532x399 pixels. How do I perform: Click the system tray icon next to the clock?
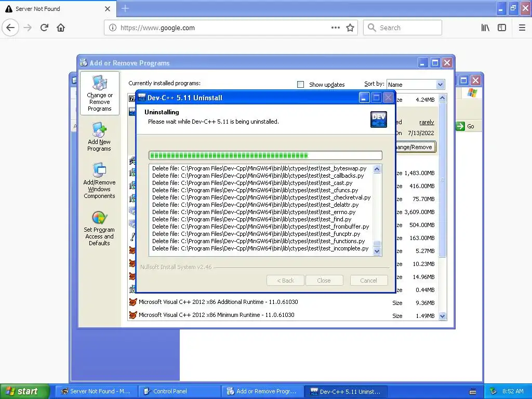pyautogui.click(x=494, y=392)
